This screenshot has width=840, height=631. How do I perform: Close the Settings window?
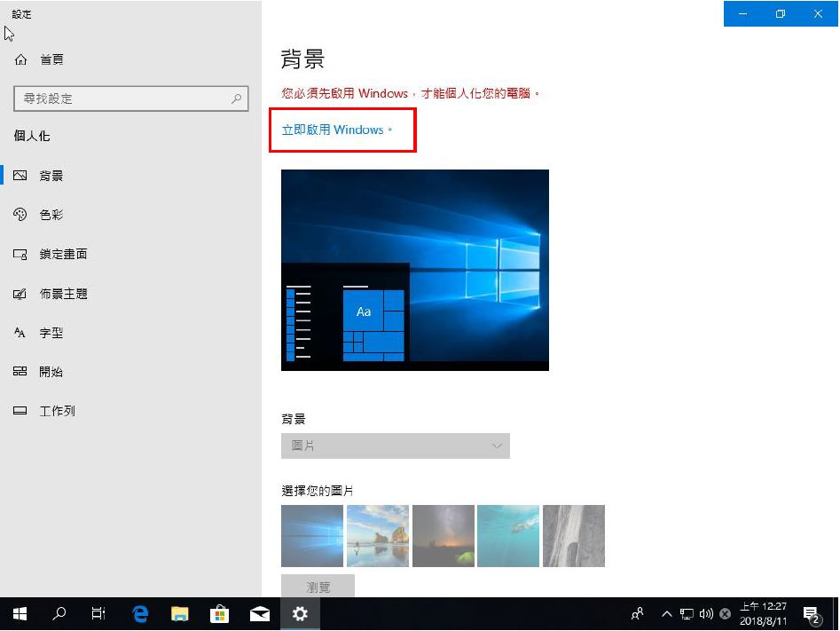click(818, 14)
